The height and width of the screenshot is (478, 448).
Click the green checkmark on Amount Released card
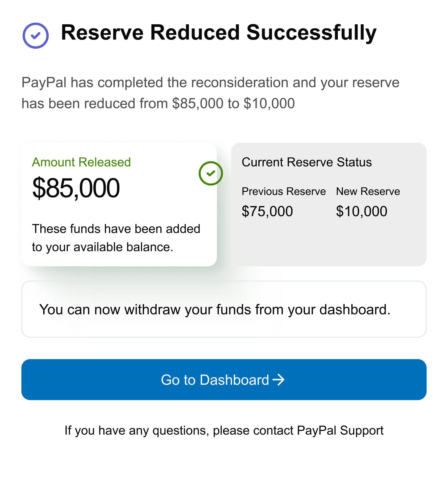[x=210, y=173]
